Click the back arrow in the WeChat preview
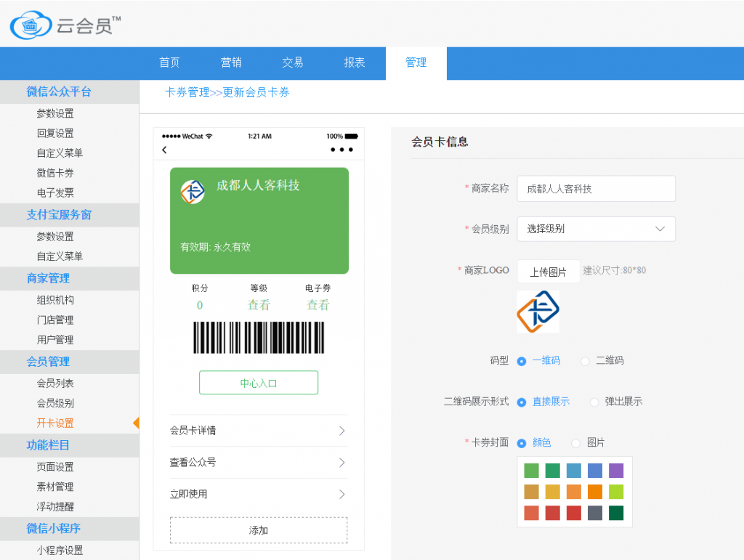 [165, 150]
